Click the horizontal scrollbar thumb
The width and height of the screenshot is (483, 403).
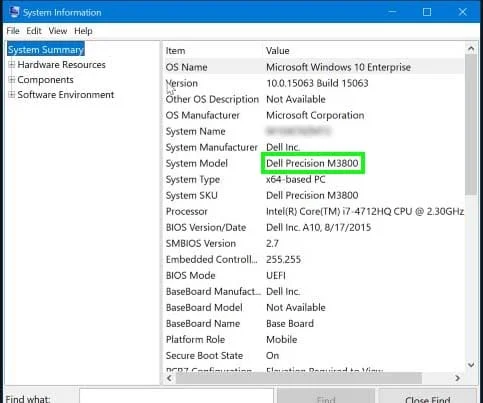pos(299,378)
